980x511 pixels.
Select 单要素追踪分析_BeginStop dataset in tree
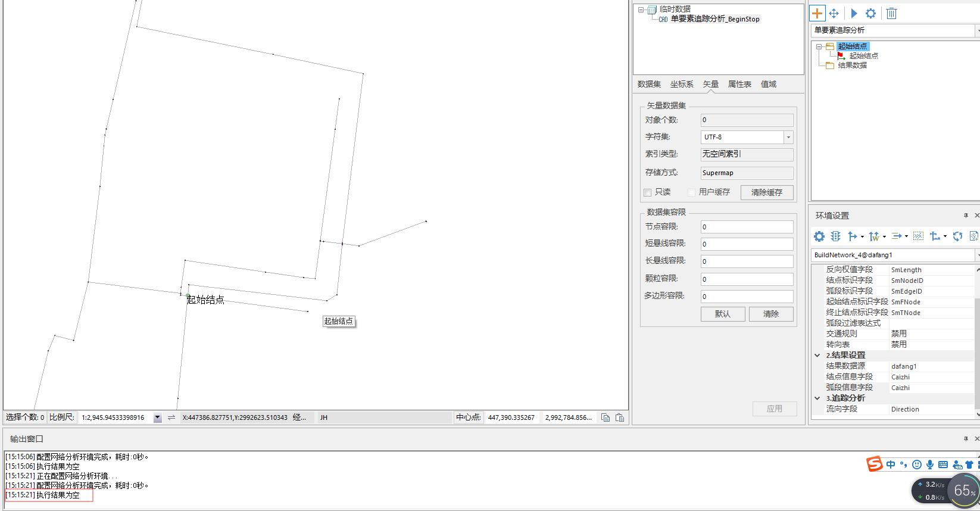[x=715, y=19]
